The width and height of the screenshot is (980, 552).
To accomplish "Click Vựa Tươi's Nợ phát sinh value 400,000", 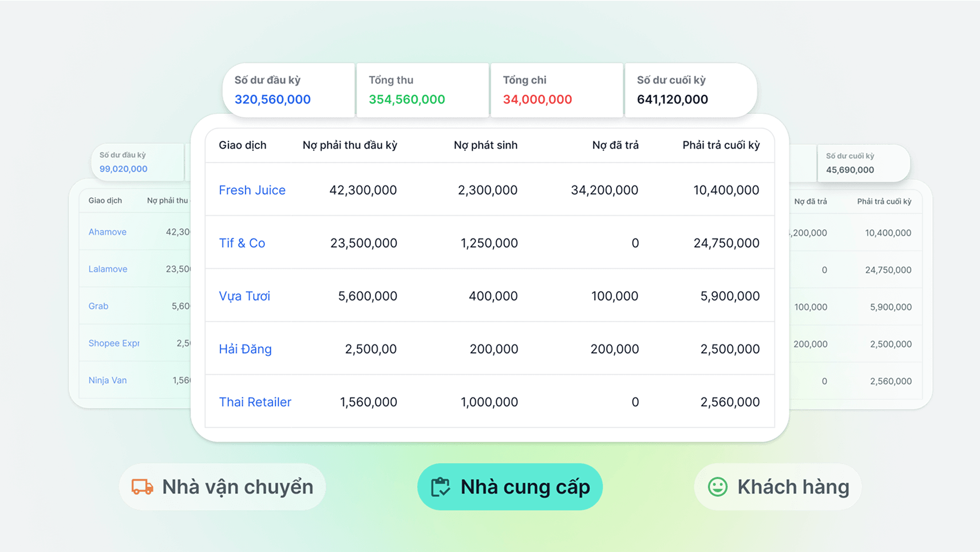I will 493,296.
